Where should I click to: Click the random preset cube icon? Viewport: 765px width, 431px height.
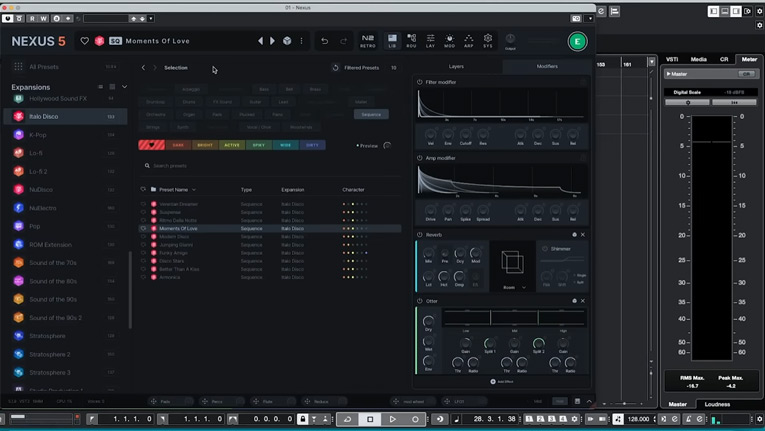click(x=287, y=41)
